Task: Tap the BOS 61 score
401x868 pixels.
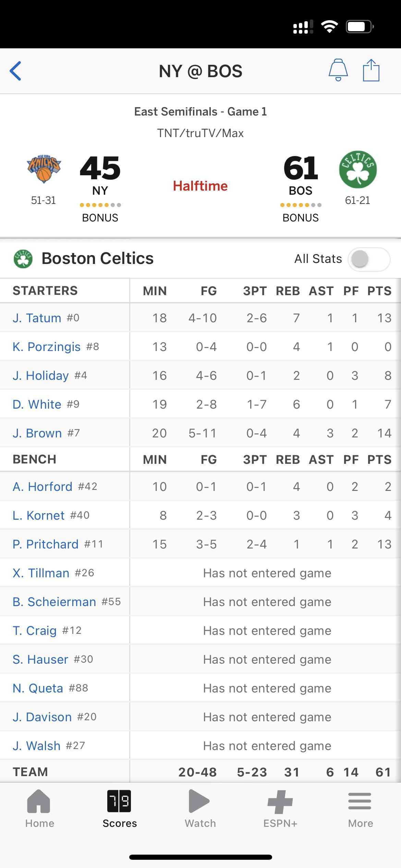Action: click(301, 168)
